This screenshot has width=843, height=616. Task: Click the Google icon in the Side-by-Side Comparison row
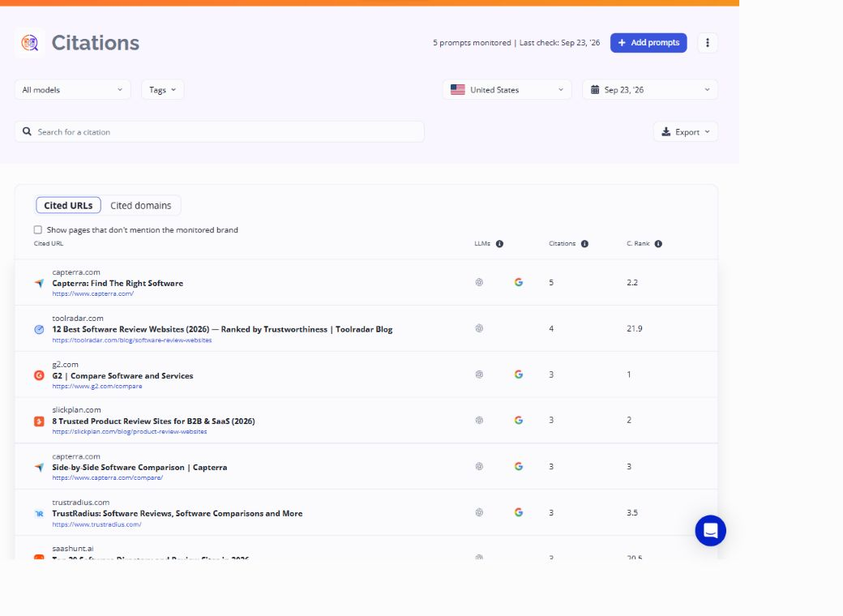[518, 467]
